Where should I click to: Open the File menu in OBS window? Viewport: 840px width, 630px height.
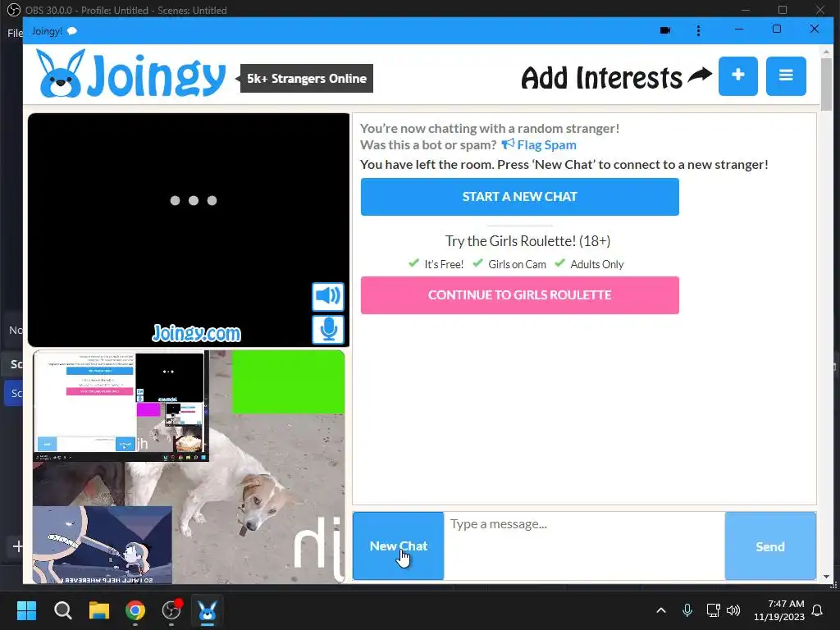(15, 33)
